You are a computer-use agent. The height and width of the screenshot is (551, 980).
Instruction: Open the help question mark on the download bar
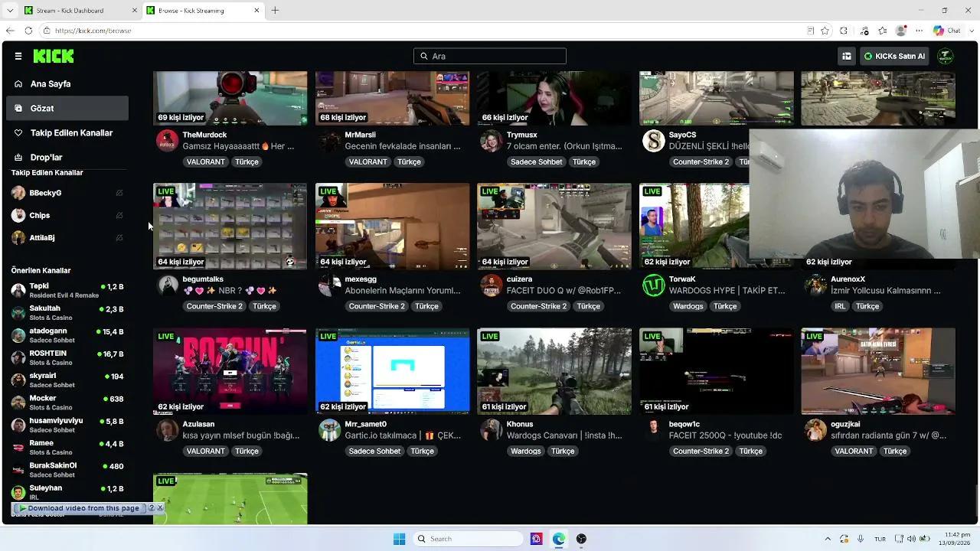(152, 508)
